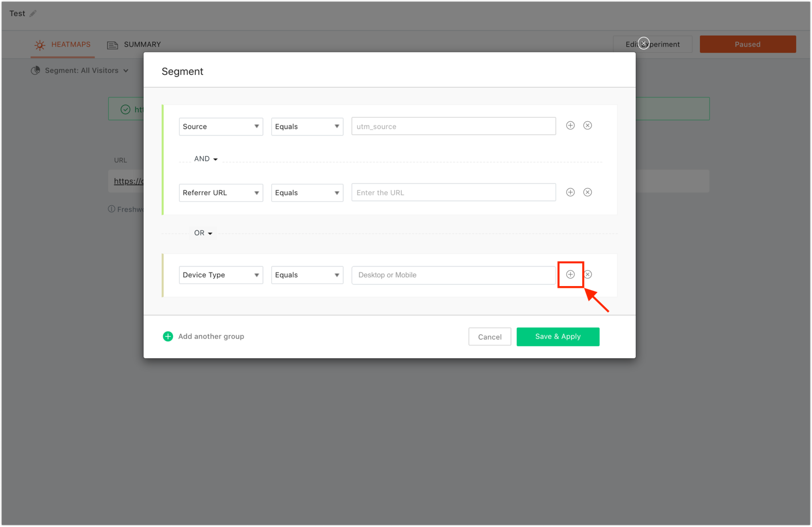Open the Device Type attribute dropdown
Image resolution: width=812 pixels, height=527 pixels.
pyautogui.click(x=221, y=275)
